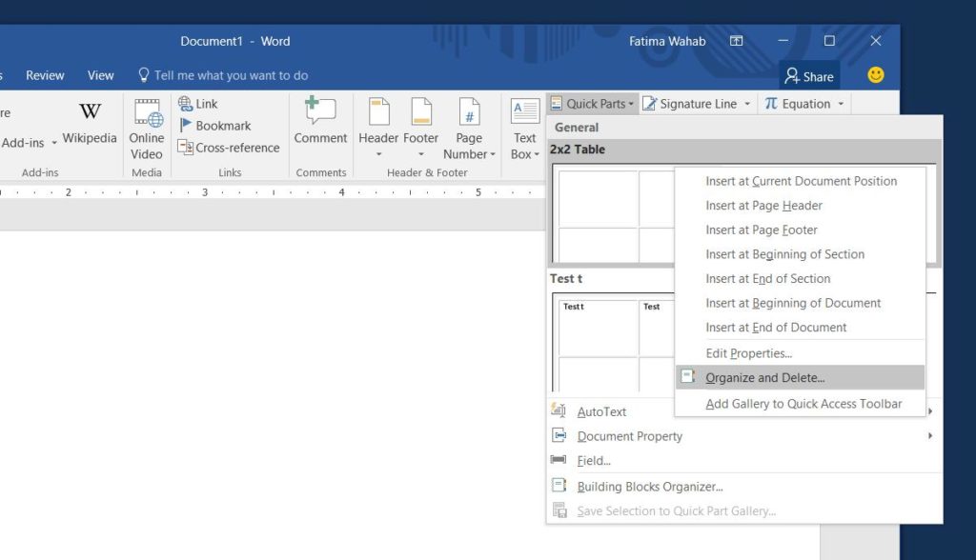Screen dimensions: 976x560
Task: Open the Footer gallery
Action: [x=420, y=129]
